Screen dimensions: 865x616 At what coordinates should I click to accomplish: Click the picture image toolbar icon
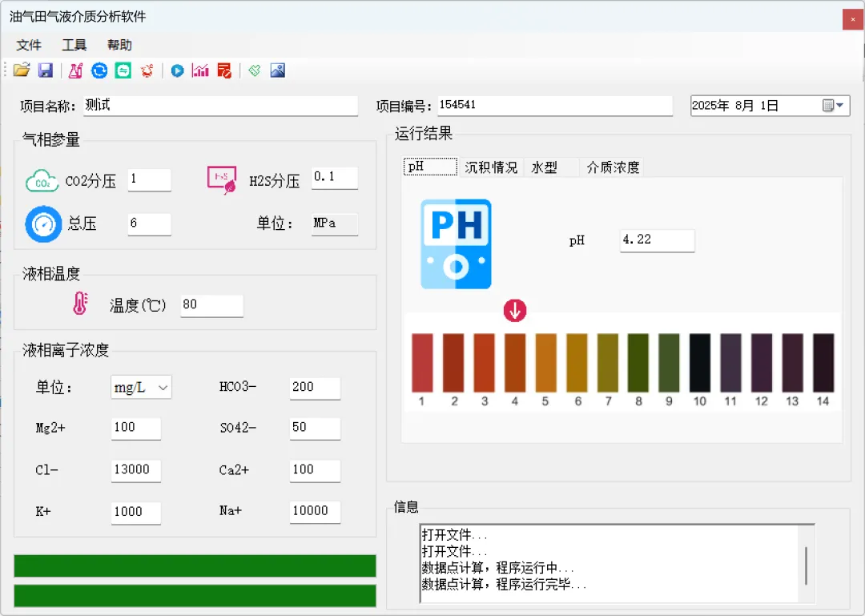278,70
